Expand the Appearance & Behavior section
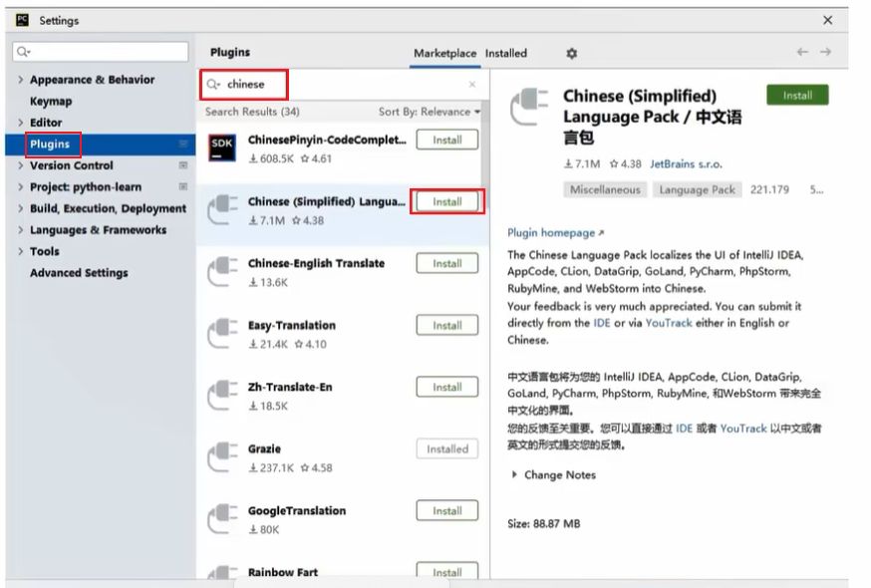Screen dimensions: 871x588 pyautogui.click(x=21, y=80)
